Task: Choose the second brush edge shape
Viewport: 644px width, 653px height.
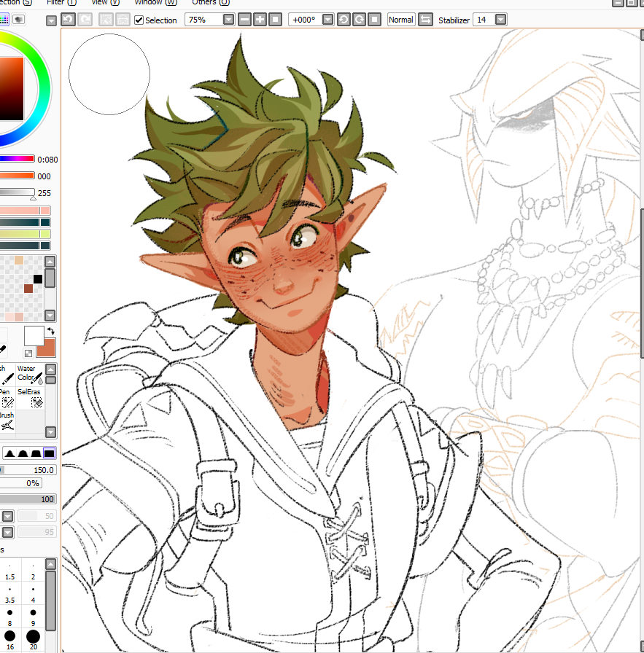Action: pos(23,453)
